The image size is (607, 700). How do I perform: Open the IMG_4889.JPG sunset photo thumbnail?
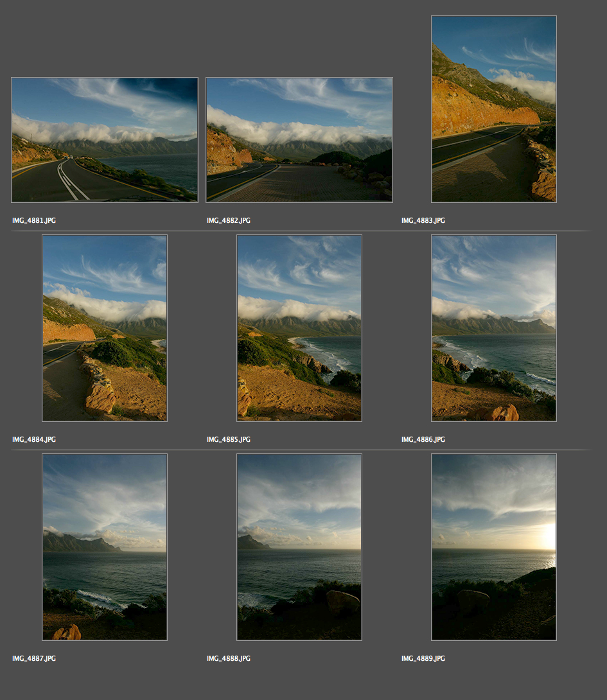(x=493, y=547)
